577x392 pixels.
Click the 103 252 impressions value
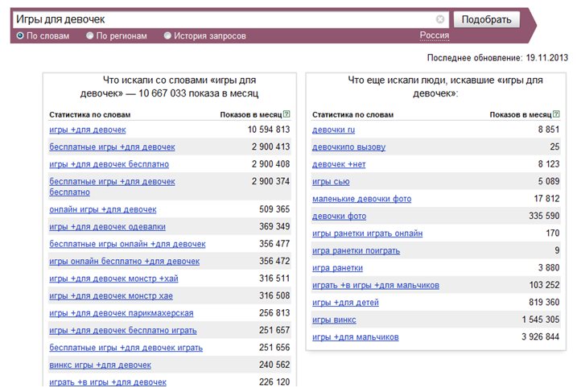544,285
